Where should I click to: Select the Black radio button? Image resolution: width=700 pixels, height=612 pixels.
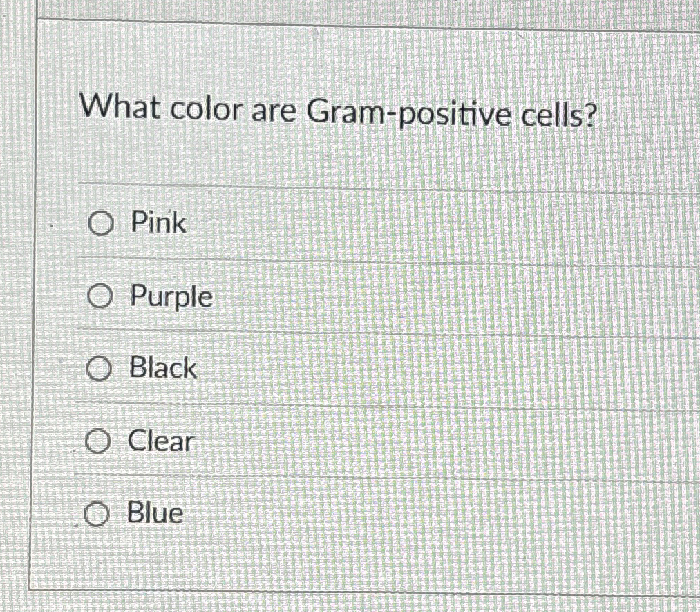tap(99, 368)
